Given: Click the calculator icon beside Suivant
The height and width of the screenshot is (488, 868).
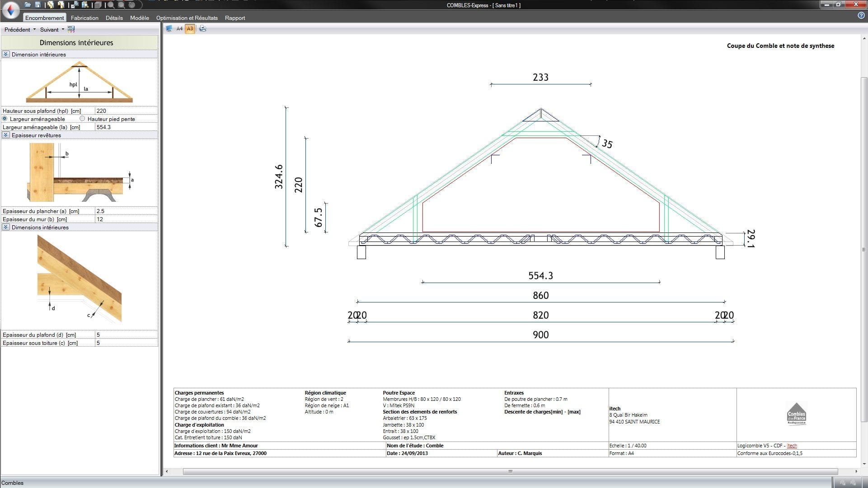Looking at the screenshot, I should point(71,29).
